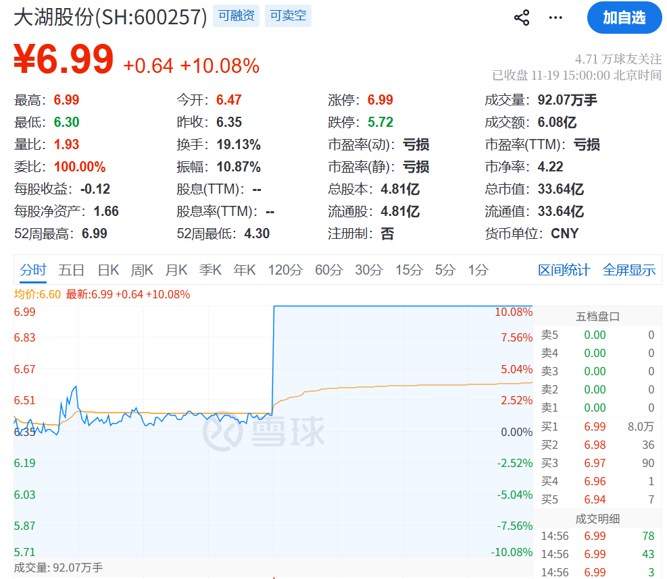Switch to the 分时 chart tab
667x579 pixels.
pyautogui.click(x=32, y=269)
